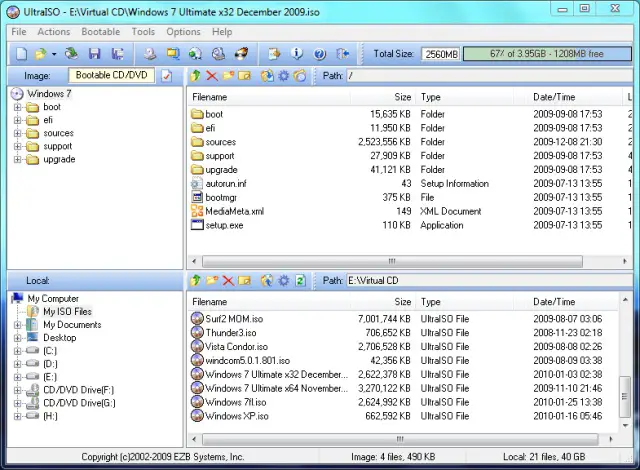Expand the support folder in image tree

18,146
